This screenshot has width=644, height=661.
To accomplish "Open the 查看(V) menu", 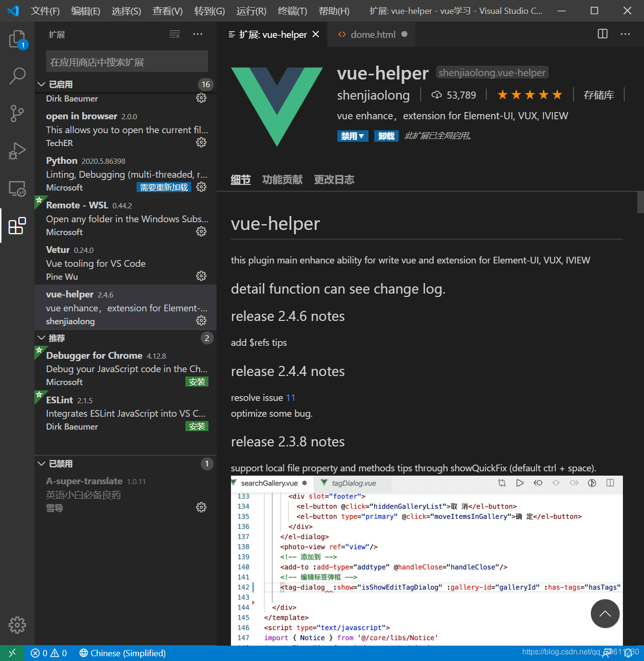I will [167, 11].
